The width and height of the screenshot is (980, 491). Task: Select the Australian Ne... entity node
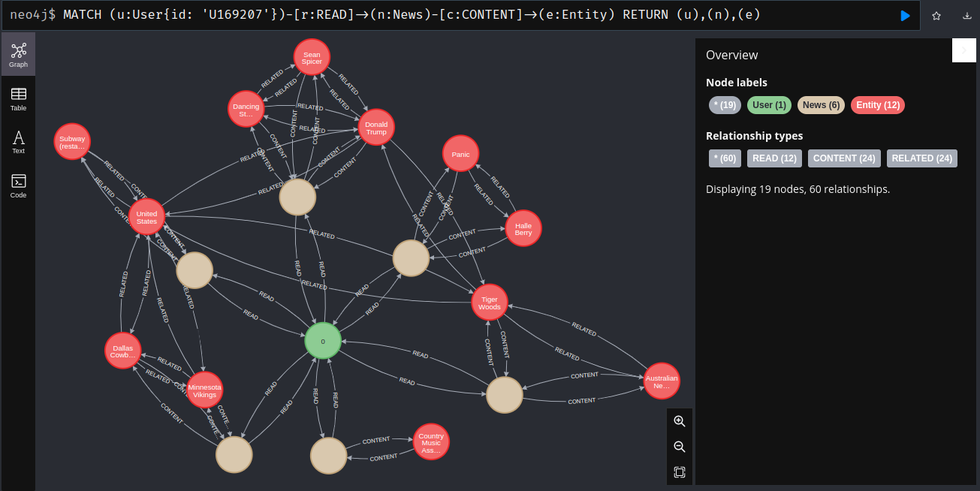point(662,381)
